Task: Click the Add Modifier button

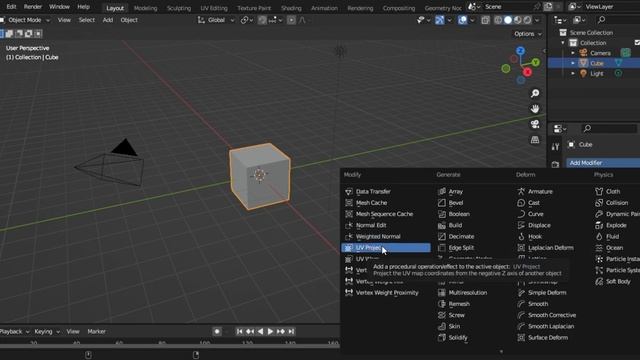Action: [x=603, y=163]
